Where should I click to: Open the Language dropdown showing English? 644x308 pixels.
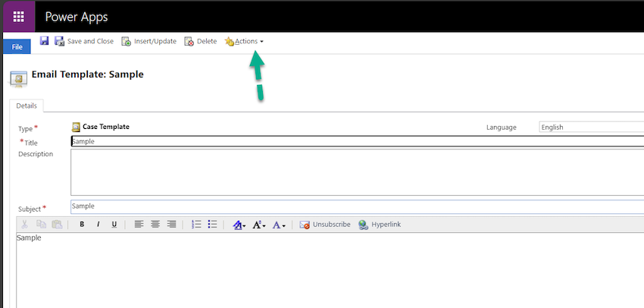tap(592, 127)
